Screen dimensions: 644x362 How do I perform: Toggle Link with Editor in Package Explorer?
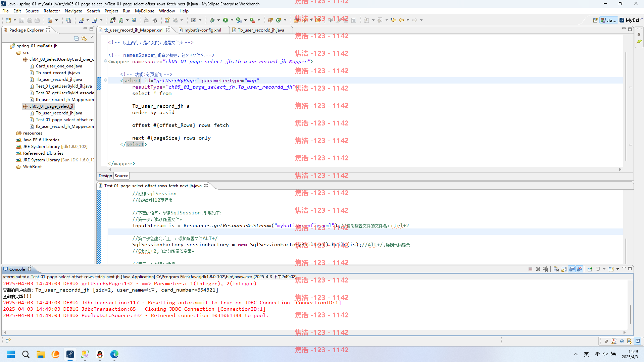tap(84, 38)
